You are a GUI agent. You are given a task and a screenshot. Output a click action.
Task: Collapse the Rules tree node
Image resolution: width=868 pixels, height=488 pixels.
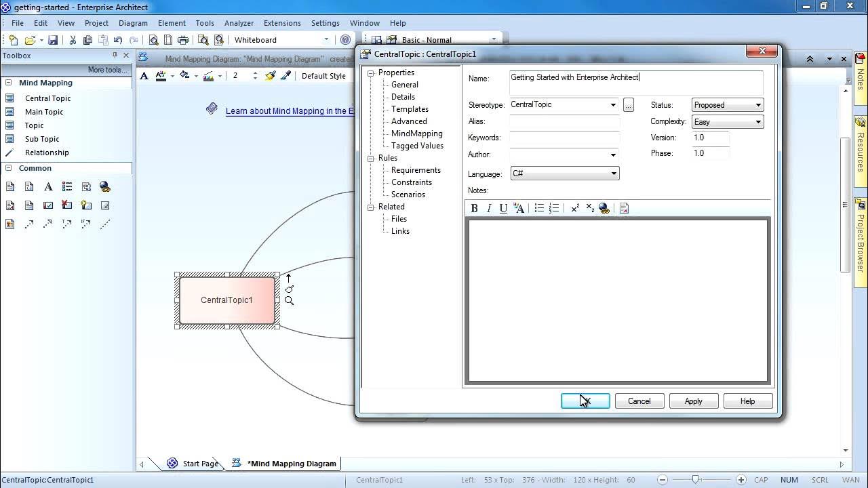click(371, 158)
